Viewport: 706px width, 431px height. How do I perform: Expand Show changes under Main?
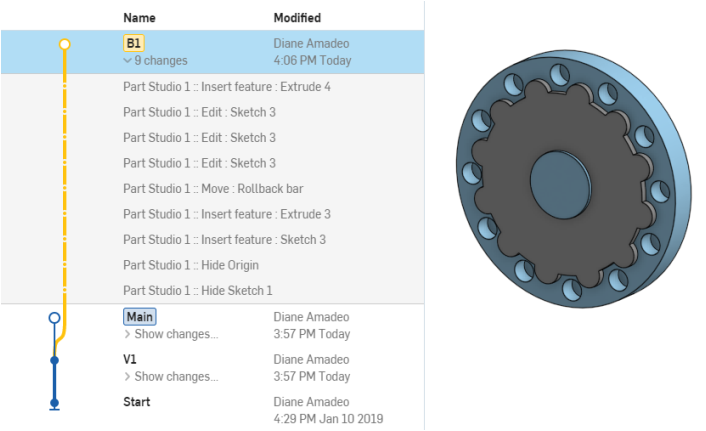click(x=171, y=334)
